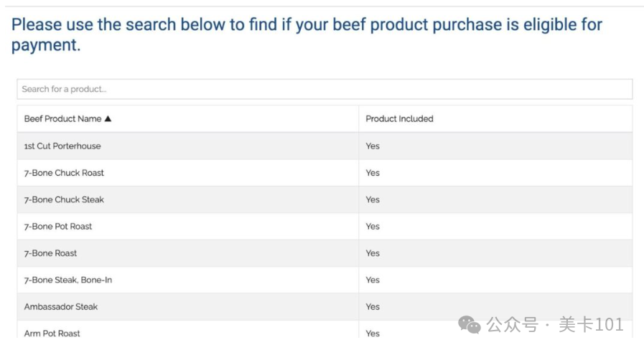
Task: Click the WeChat logo icon in watermark
Action: (x=470, y=326)
